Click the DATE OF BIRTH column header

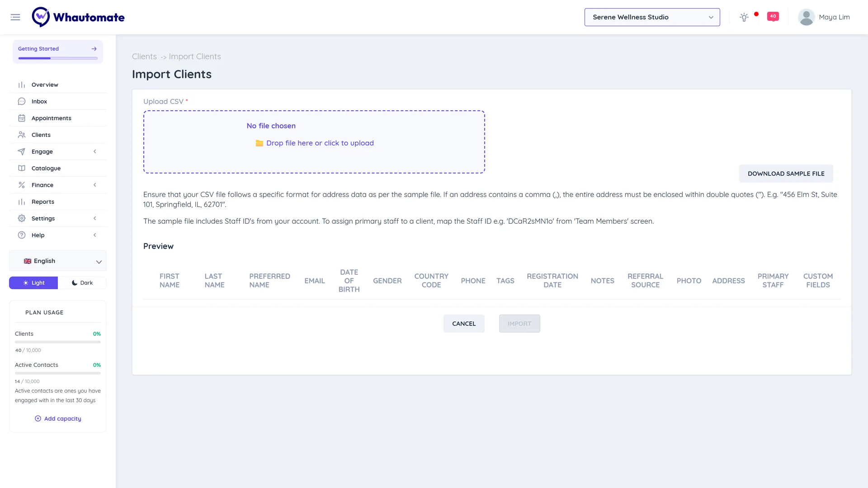point(349,281)
